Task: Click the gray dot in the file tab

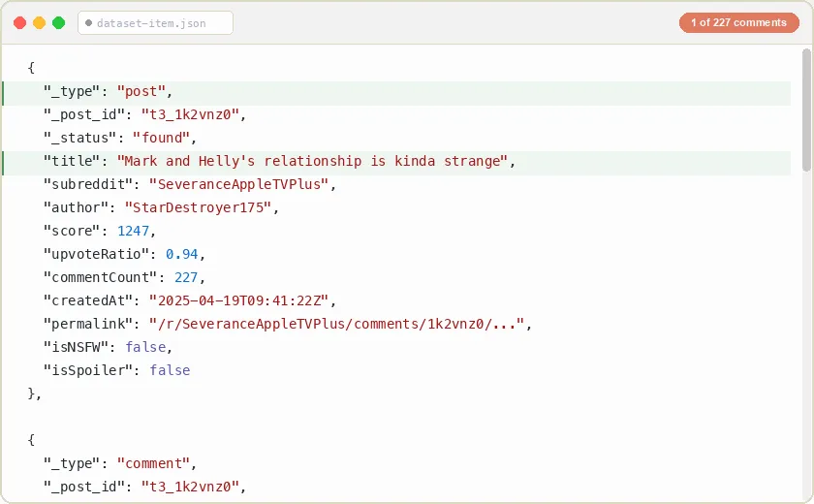Action: coord(88,23)
